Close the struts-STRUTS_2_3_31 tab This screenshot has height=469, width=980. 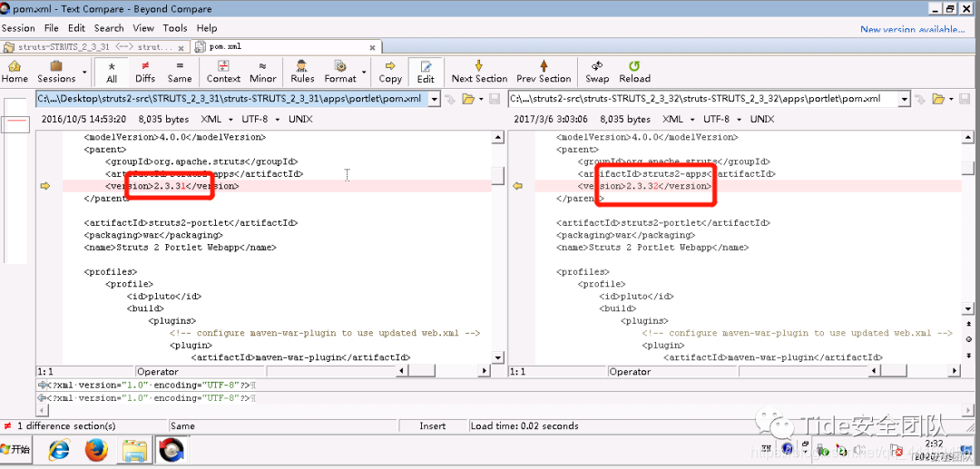181,47
